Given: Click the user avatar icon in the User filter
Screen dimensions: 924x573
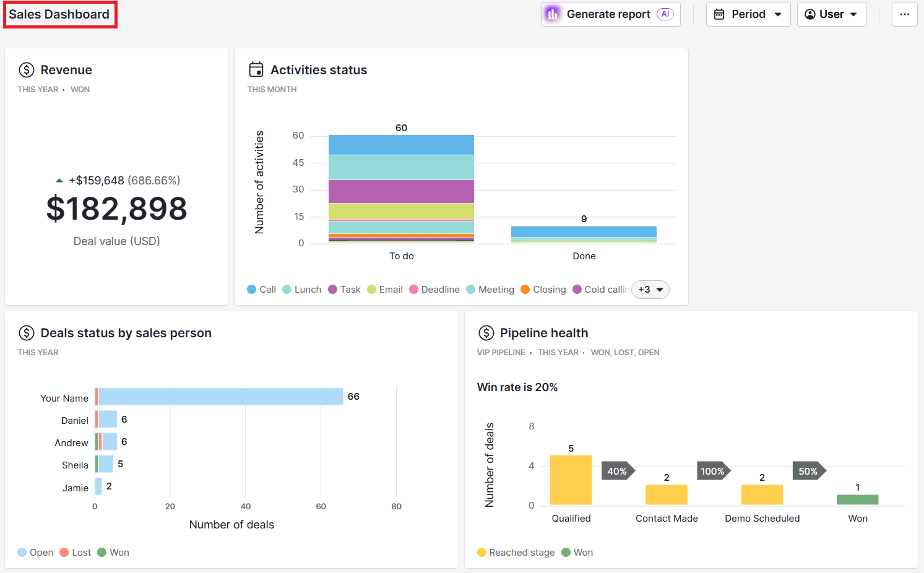Looking at the screenshot, I should point(810,14).
